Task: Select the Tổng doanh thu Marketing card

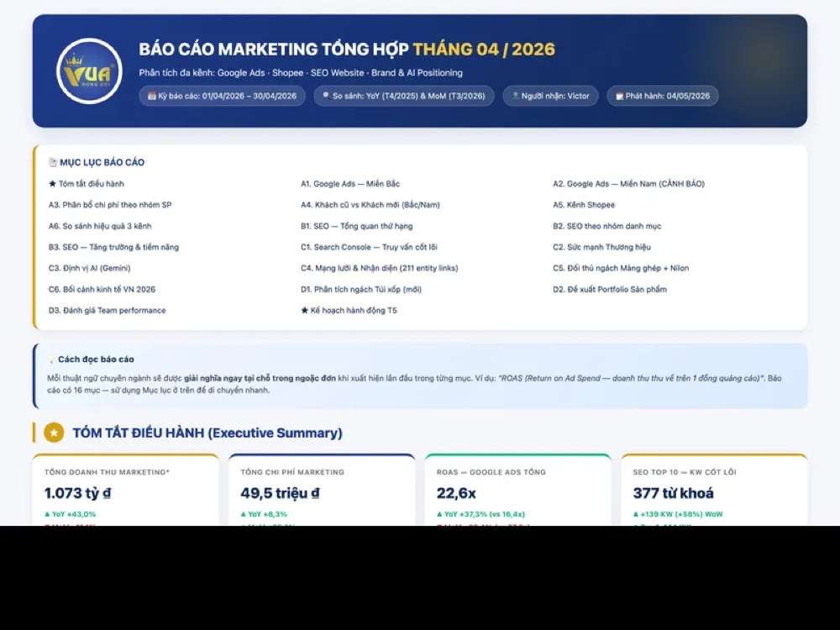Action: 126,490
